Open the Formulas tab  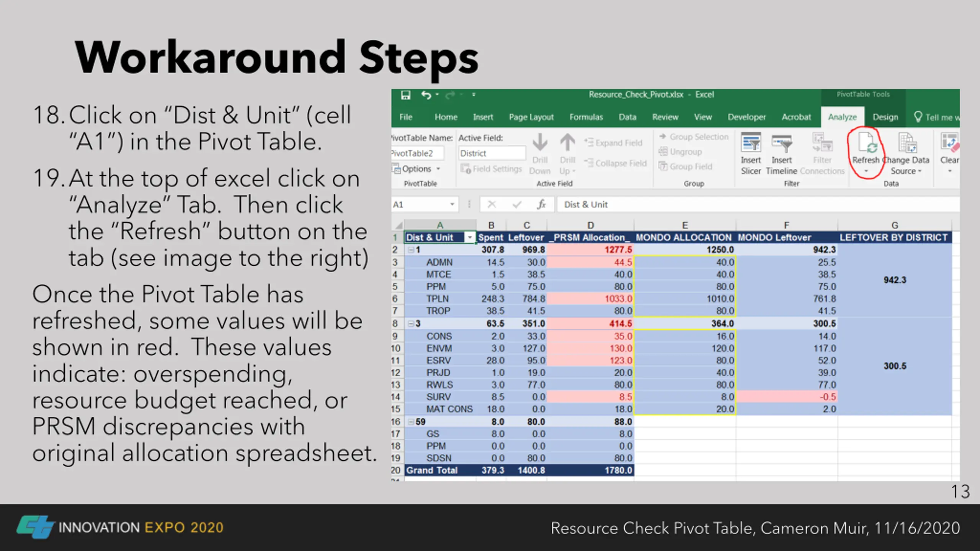(586, 117)
